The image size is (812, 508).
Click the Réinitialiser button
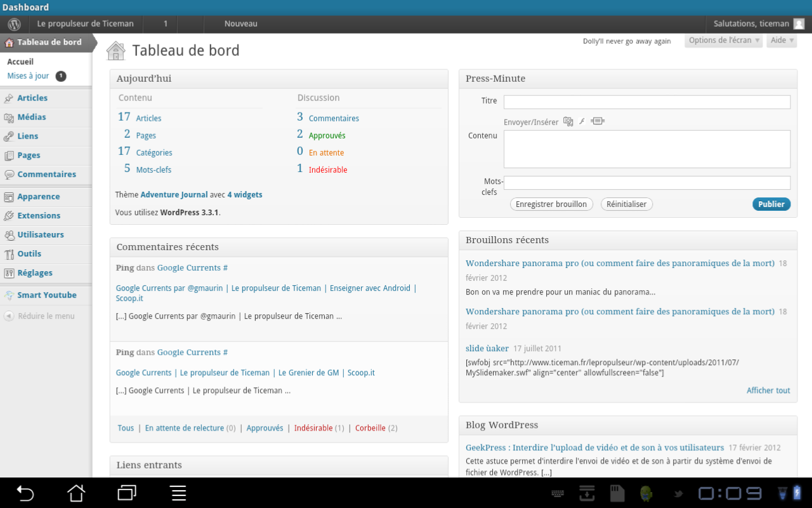[x=627, y=204]
